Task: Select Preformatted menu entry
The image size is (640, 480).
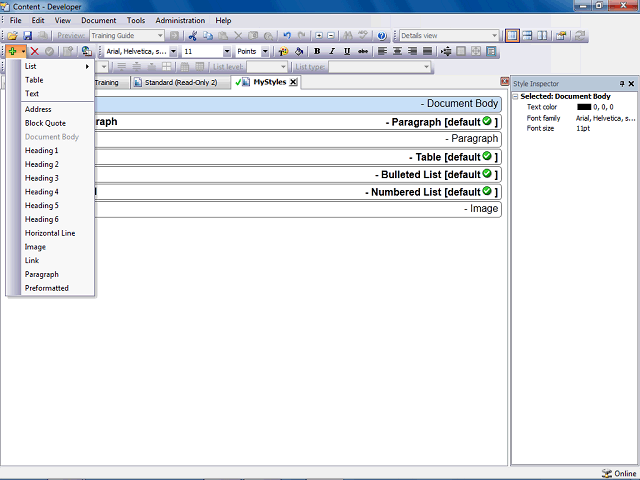Action: pyautogui.click(x=57, y=288)
